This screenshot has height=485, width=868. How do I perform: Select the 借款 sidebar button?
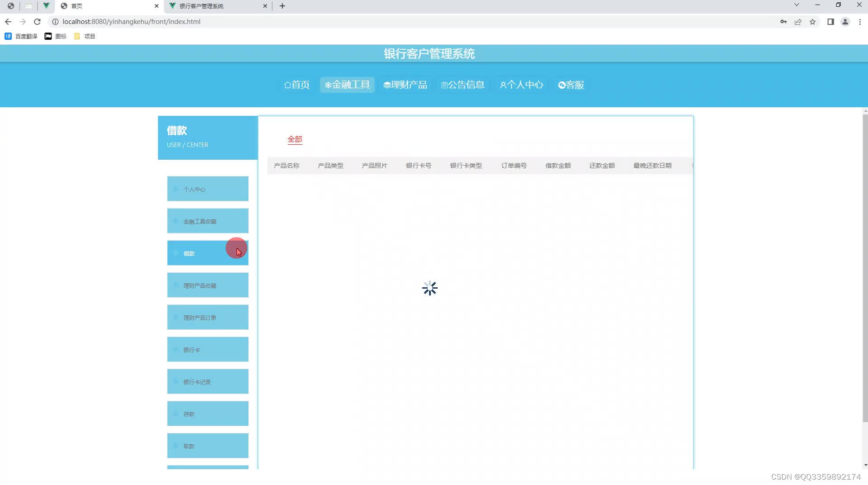click(x=208, y=253)
